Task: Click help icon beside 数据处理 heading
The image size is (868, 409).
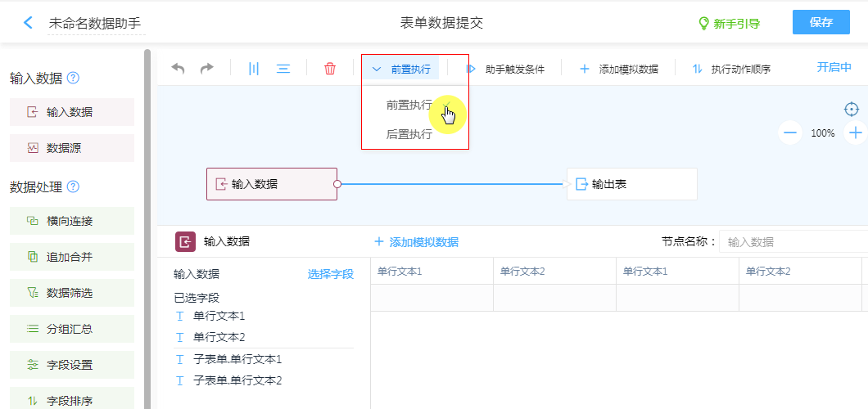Action: click(x=74, y=187)
